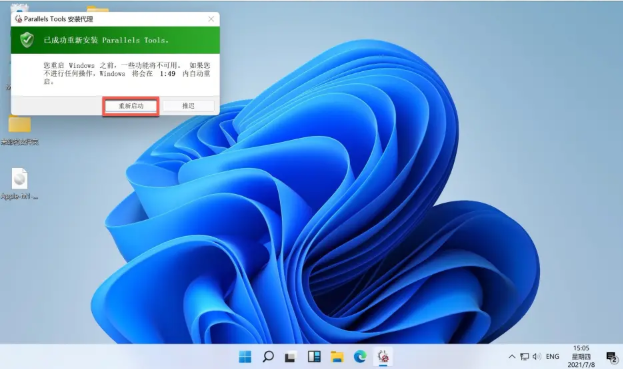
Task: Click the 推迟 postpone button
Action: [x=188, y=106]
